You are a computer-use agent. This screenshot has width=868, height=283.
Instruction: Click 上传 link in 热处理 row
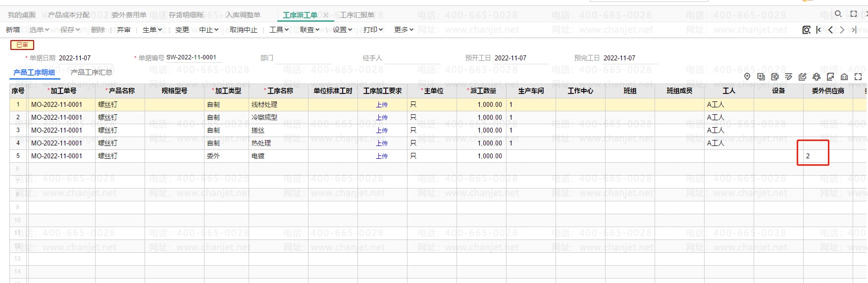[x=382, y=143]
